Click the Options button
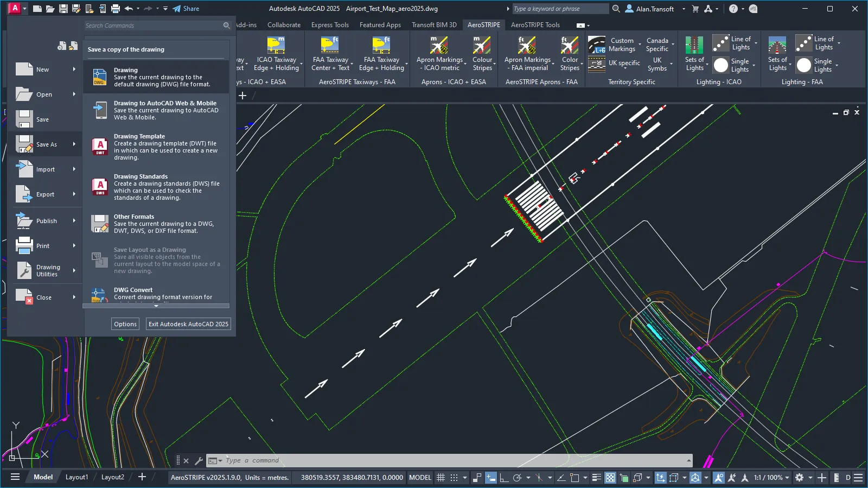 click(125, 324)
